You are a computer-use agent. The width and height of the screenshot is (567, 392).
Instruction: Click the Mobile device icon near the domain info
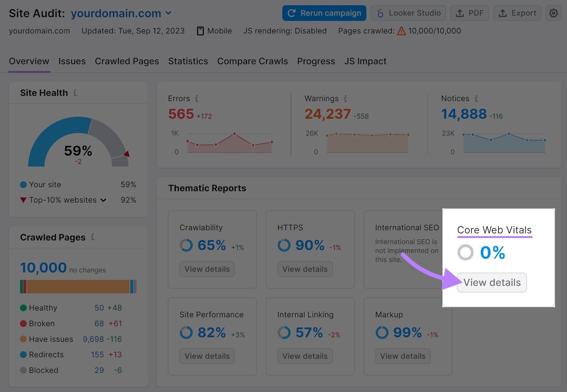coord(200,31)
